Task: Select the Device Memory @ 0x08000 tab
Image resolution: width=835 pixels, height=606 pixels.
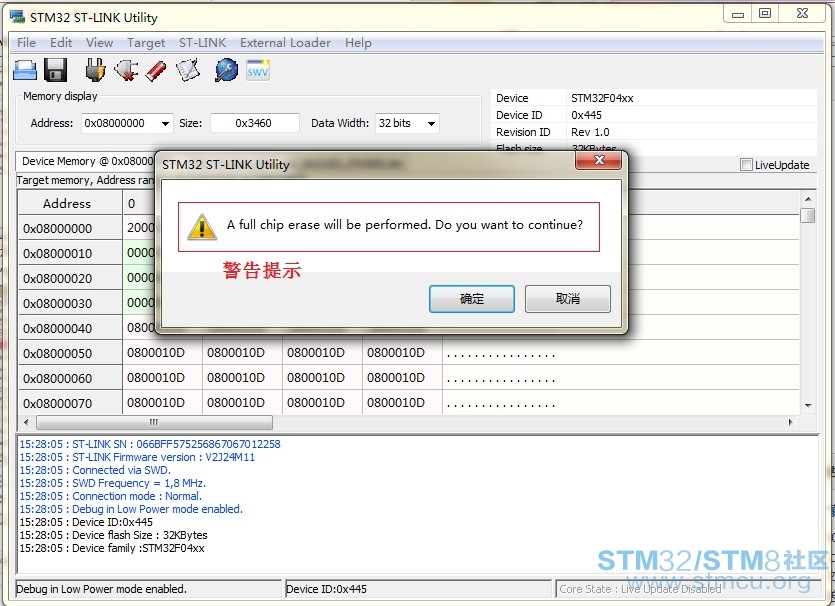Action: 87,161
